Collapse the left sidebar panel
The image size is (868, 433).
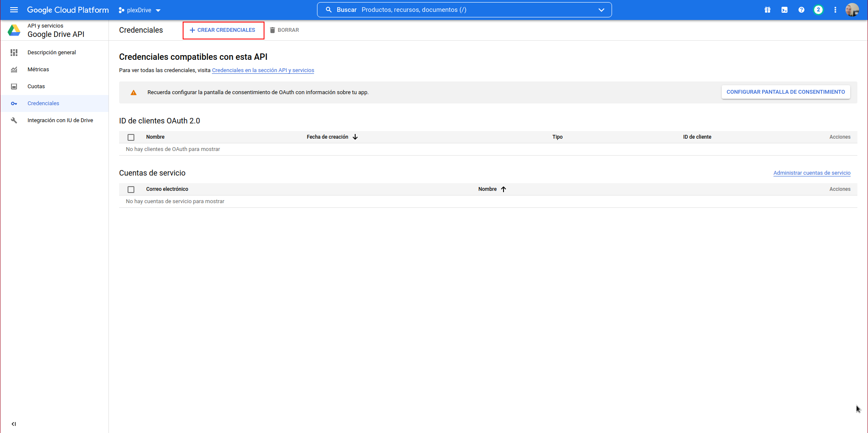(14, 424)
